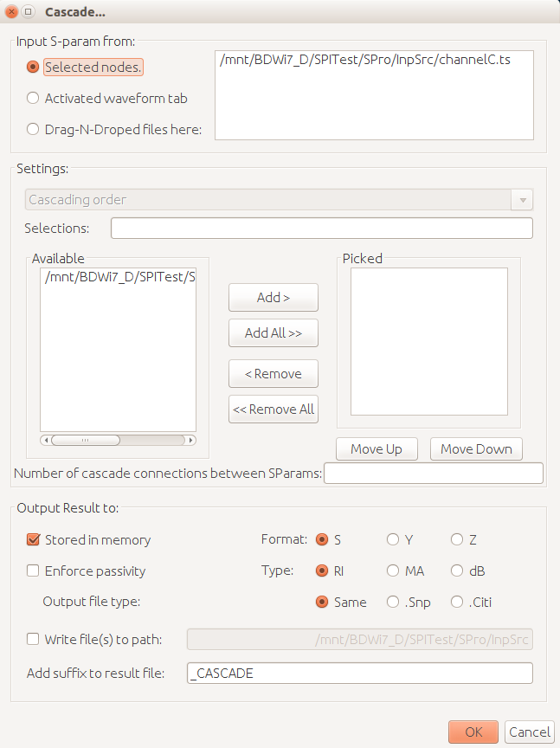Image resolution: width=560 pixels, height=748 pixels.
Task: Click the number of cascade connections field
Action: 433,474
